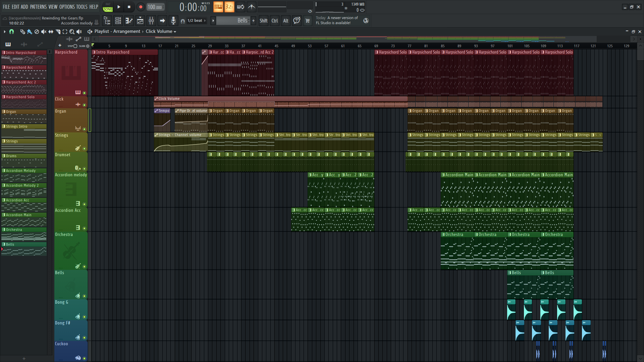Select the Slip tool

[x=51, y=32]
